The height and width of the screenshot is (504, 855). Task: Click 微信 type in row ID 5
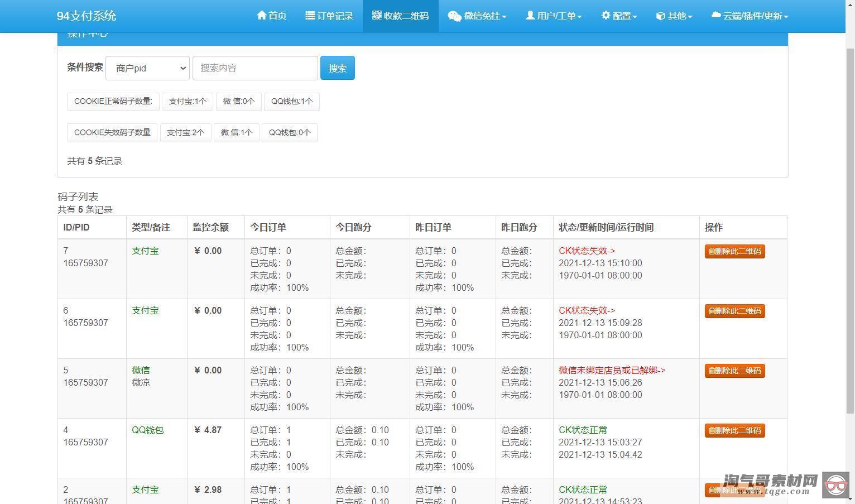(141, 371)
